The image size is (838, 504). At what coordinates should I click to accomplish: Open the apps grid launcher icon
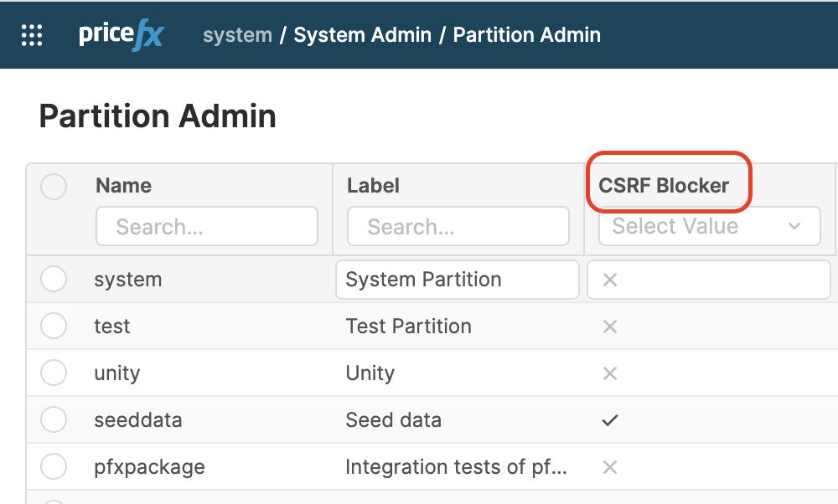[32, 35]
